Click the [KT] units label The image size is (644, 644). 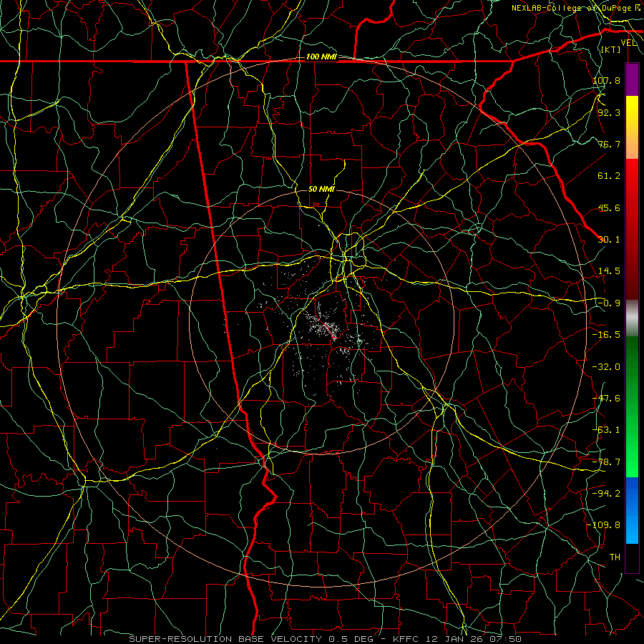[611, 49]
